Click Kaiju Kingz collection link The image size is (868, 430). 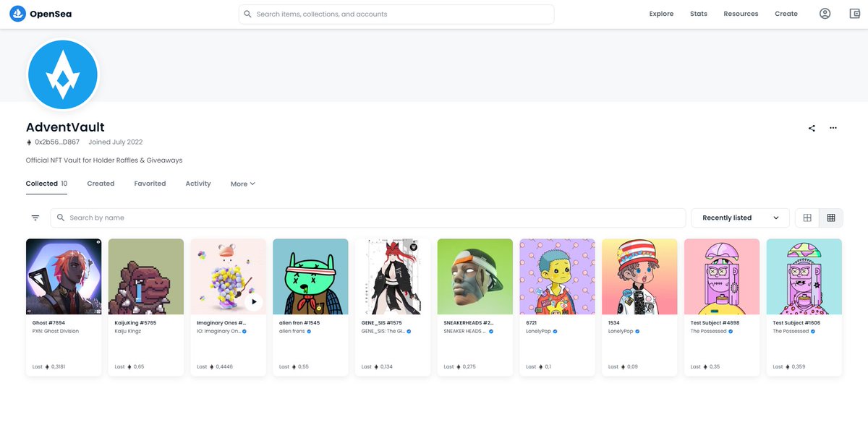click(129, 331)
